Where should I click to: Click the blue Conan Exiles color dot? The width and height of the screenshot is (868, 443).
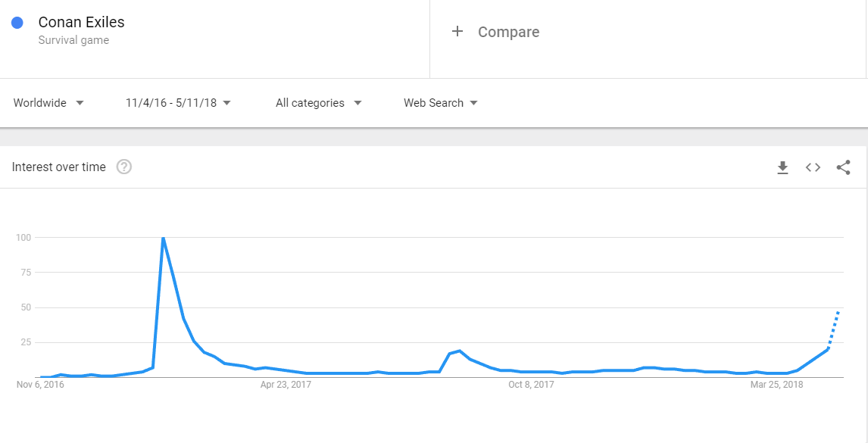[17, 23]
